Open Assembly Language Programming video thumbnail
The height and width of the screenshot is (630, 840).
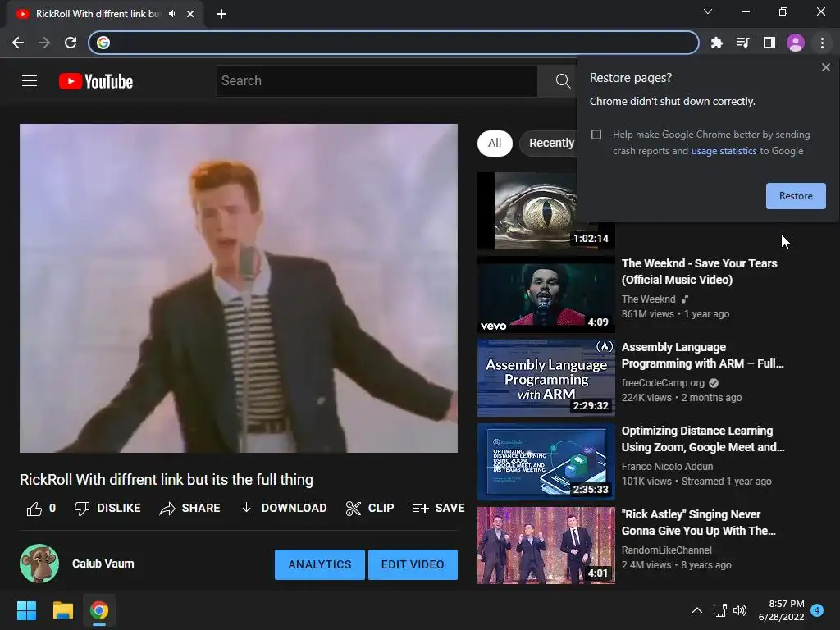[546, 378]
